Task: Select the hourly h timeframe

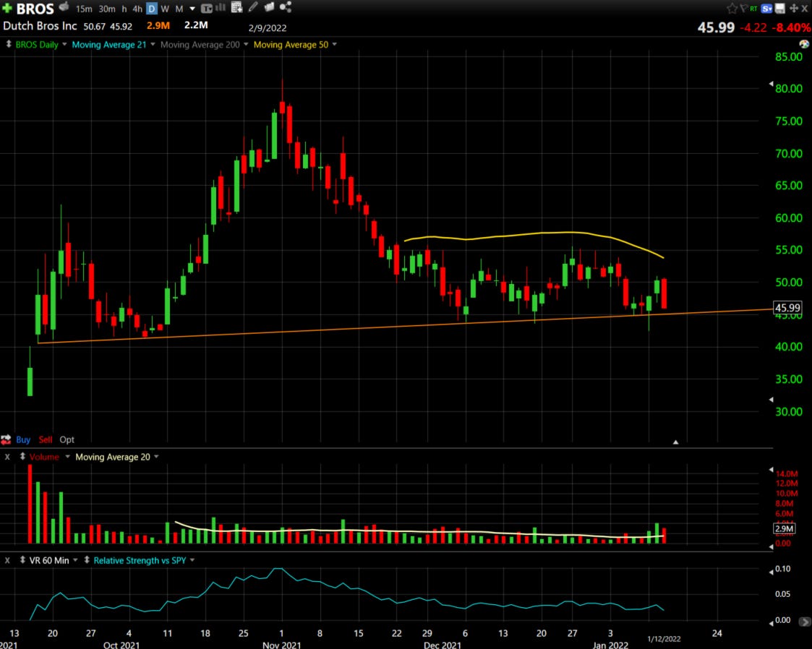Action: point(124,9)
